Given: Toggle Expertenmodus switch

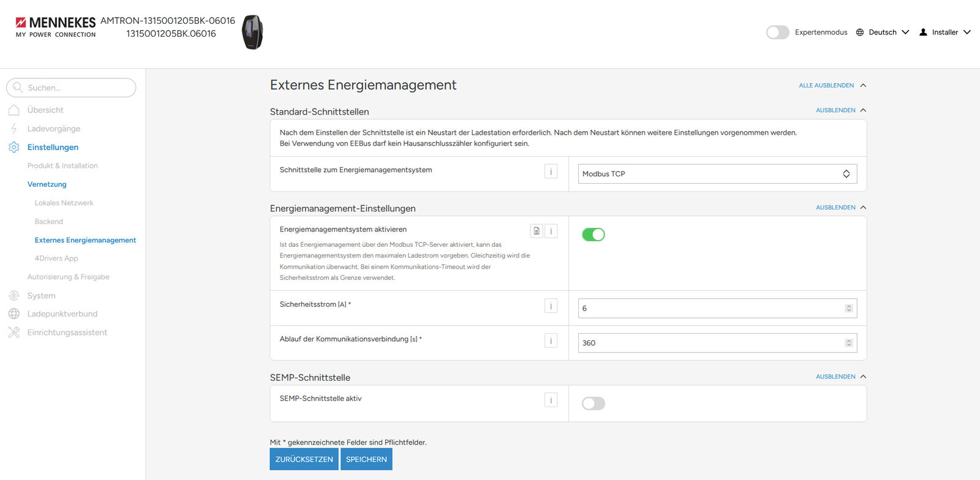Looking at the screenshot, I should (x=778, y=32).
